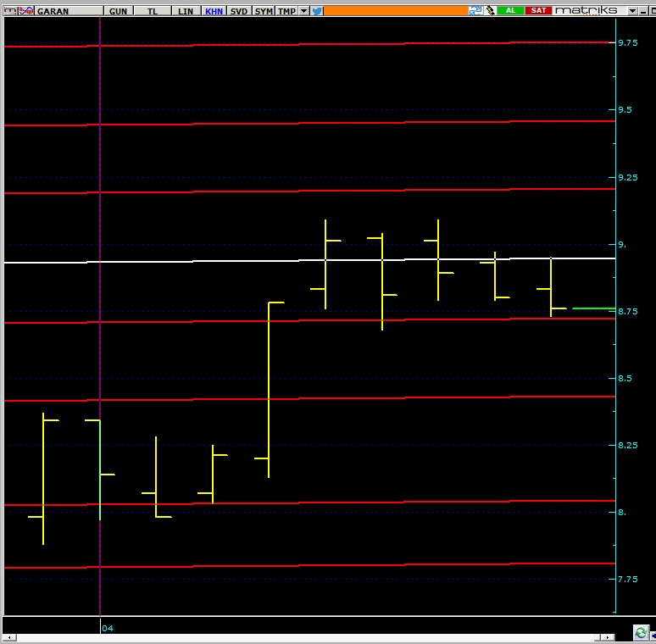Screen dimensions: 656x644
Task: Click the Twitter bird icon
Action: tap(318, 11)
